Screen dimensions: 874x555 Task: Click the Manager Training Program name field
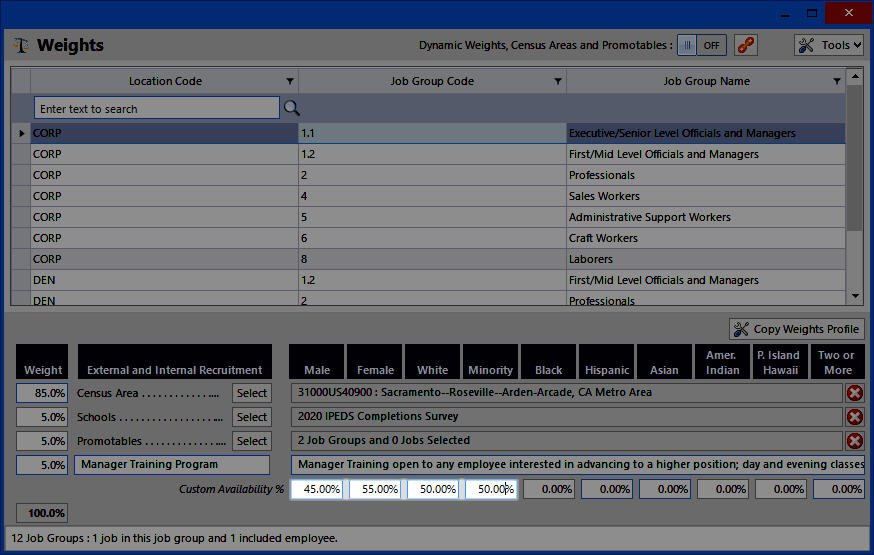click(172, 464)
